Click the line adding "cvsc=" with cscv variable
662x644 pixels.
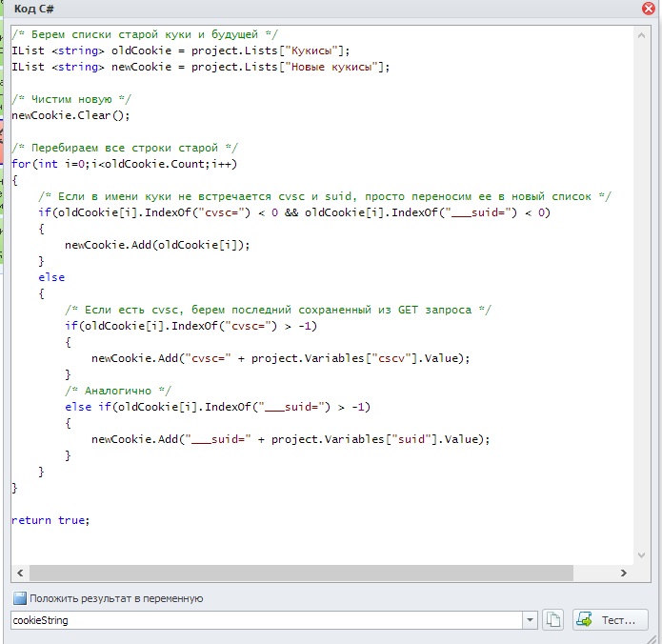pyautogui.click(x=281, y=358)
